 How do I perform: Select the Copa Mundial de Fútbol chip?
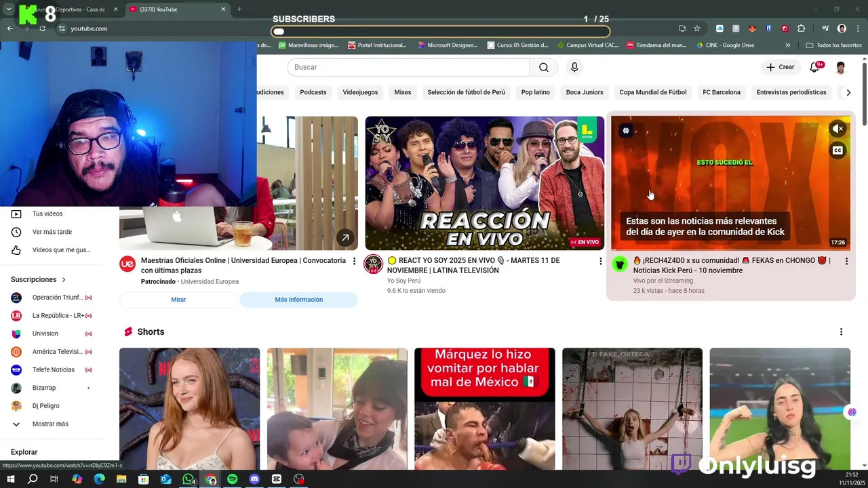pyautogui.click(x=653, y=92)
